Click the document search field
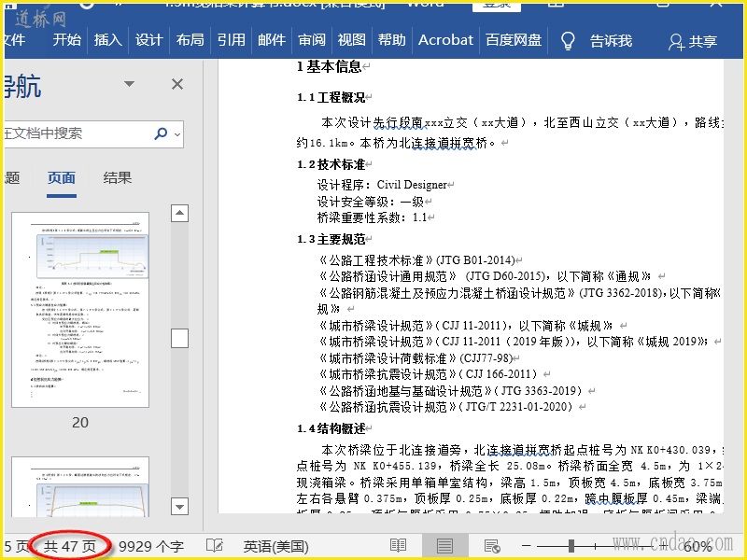The image size is (747, 560). (x=77, y=133)
